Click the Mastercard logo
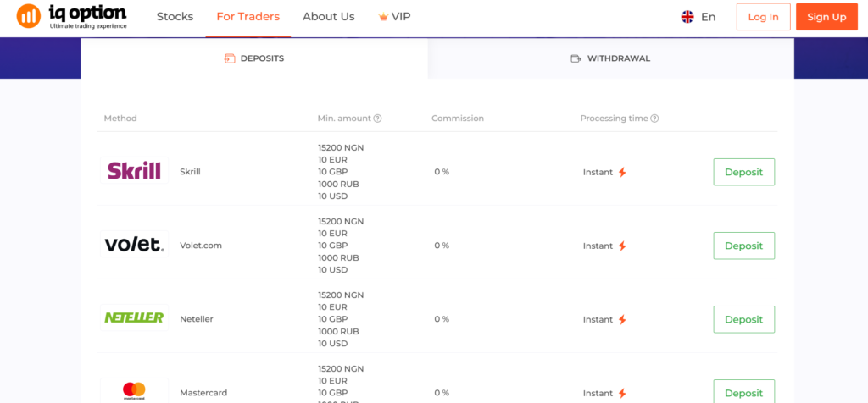This screenshot has width=868, height=403. 134,391
